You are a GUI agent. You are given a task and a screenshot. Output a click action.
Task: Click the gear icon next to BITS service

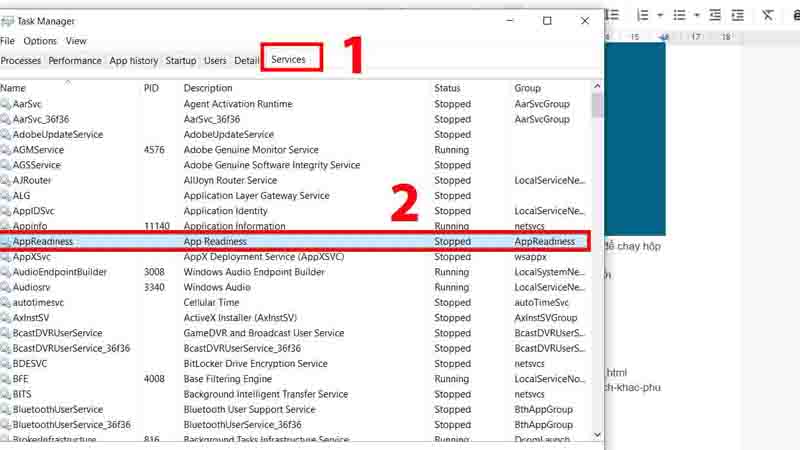click(6, 394)
